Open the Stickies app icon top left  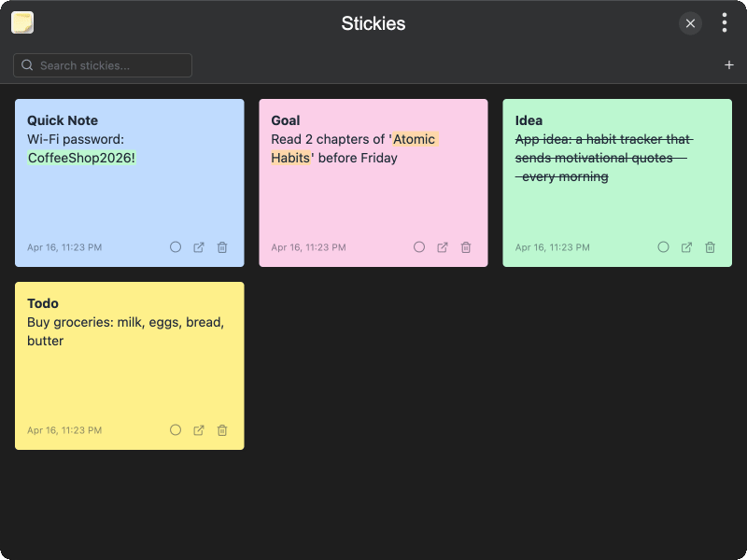coord(21,21)
